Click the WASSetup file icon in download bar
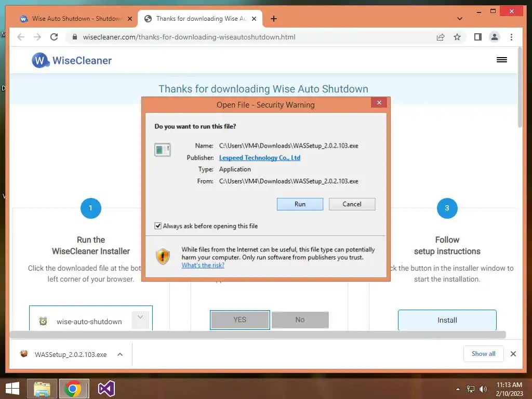Screen dimensions: 532x399 (x=24, y=354)
